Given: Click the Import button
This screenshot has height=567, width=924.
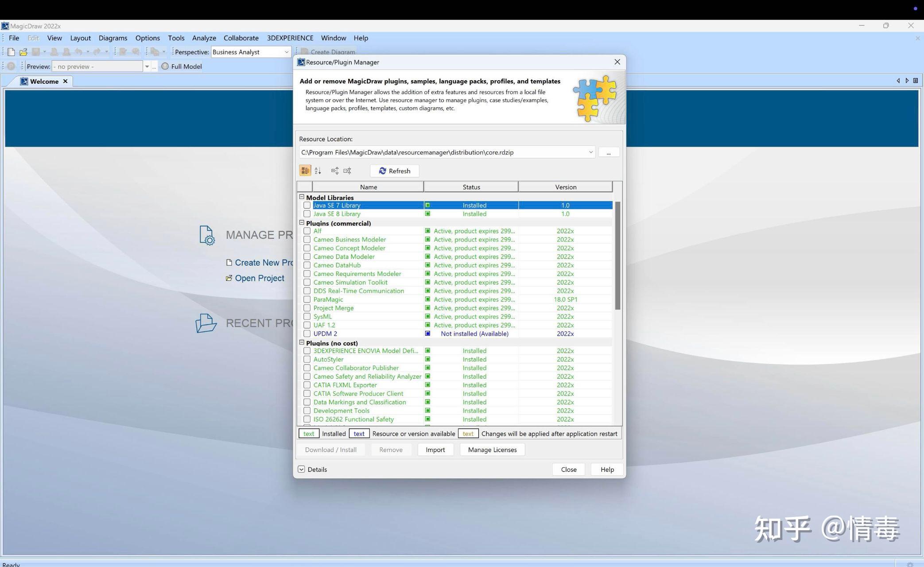Looking at the screenshot, I should pos(435,450).
